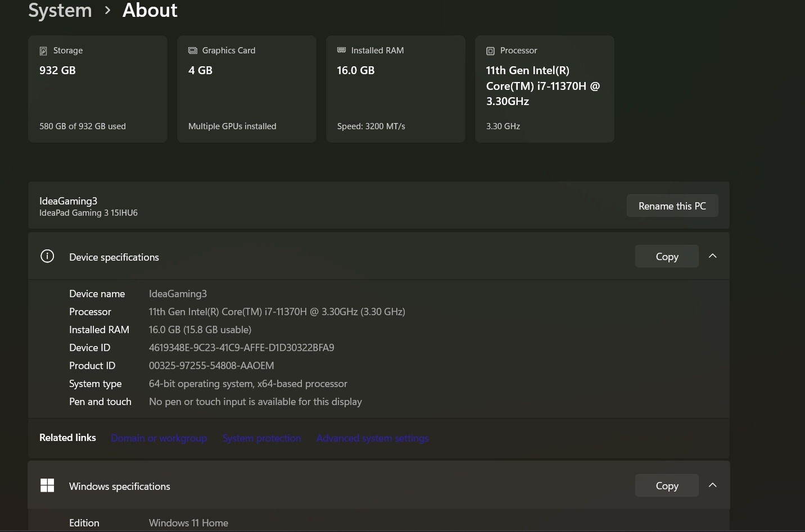Click the IdeaPad Gaming 3 15IHU6 model text
Image resolution: width=805 pixels, height=532 pixels.
tap(88, 213)
